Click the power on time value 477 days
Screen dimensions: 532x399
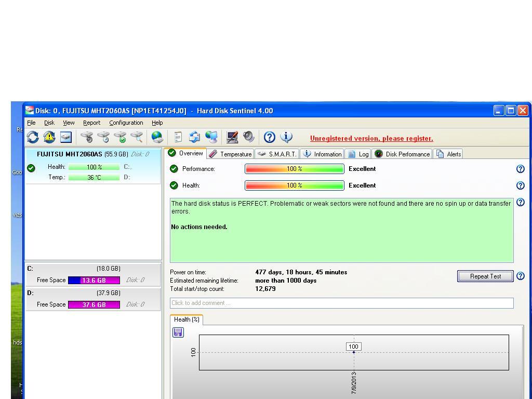coord(301,272)
